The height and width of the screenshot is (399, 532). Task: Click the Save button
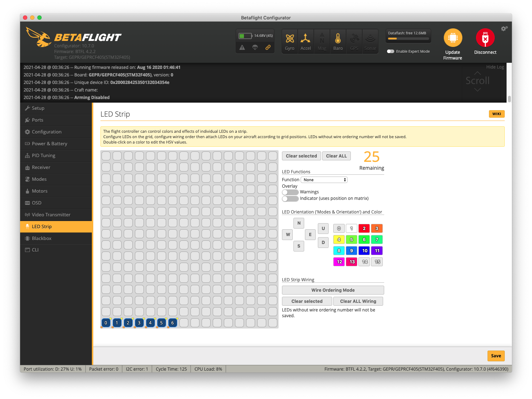496,356
